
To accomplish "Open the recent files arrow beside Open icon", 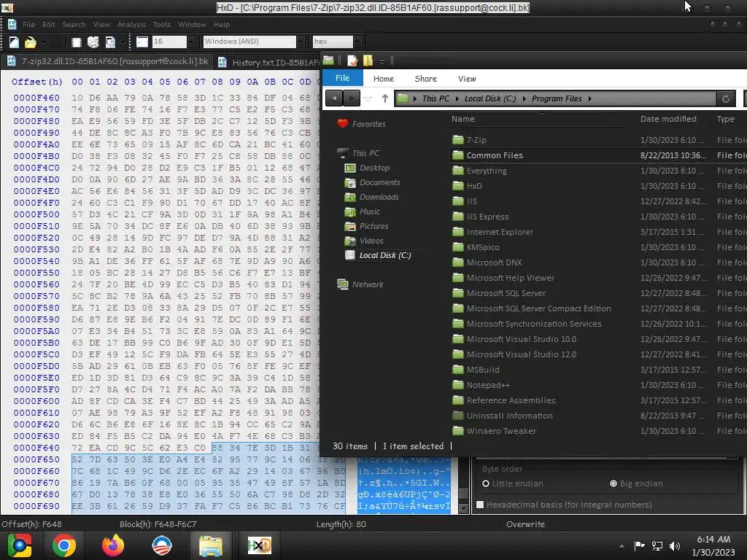I will pyautogui.click(x=43, y=42).
